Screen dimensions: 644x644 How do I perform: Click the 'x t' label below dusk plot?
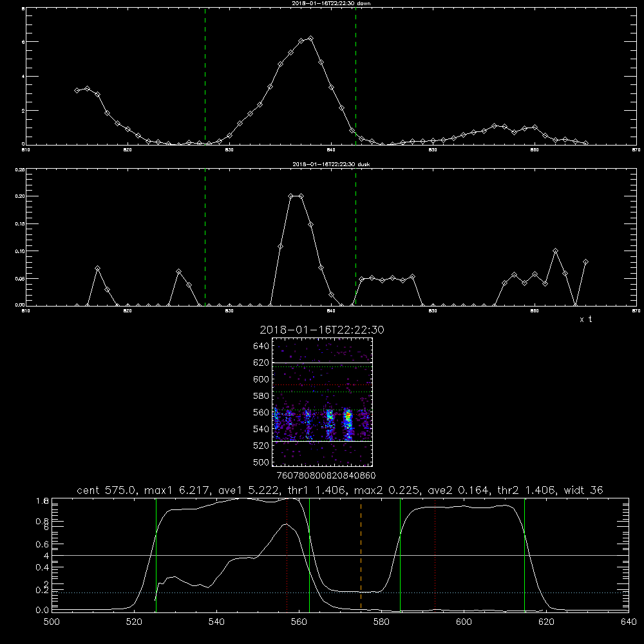[x=586, y=319]
